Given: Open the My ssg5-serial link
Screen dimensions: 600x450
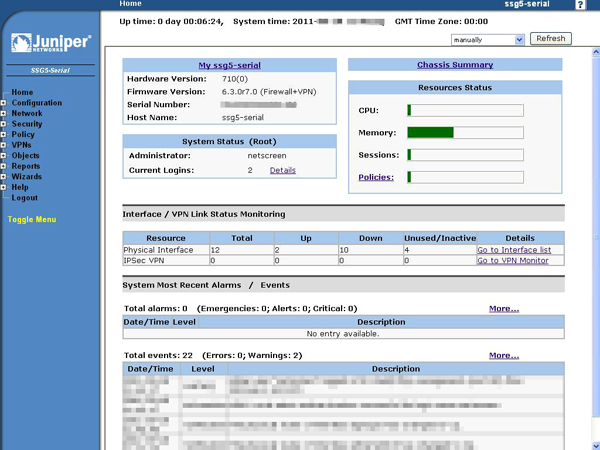Looking at the screenshot, I should pos(230,65).
